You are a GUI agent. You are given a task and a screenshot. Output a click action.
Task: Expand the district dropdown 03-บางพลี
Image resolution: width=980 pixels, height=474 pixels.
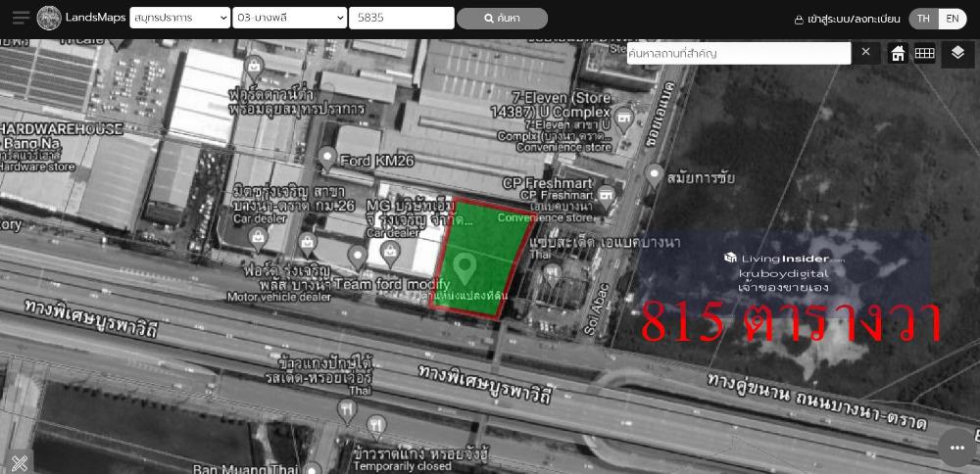click(x=290, y=18)
